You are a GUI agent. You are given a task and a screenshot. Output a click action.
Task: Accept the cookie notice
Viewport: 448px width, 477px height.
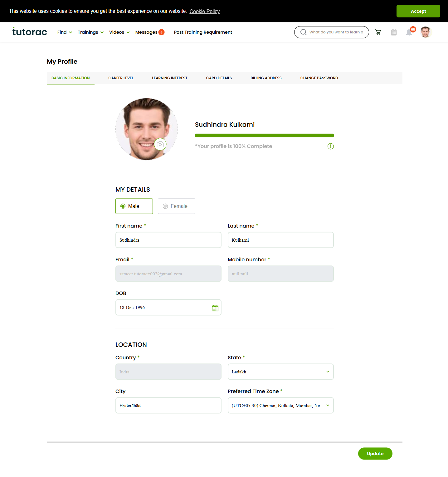tap(418, 11)
